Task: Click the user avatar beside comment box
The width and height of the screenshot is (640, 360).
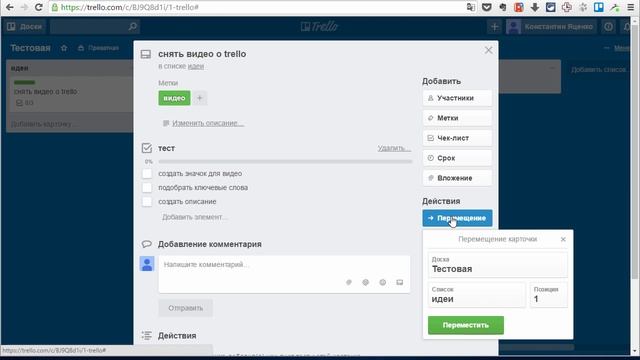Action: point(147,264)
